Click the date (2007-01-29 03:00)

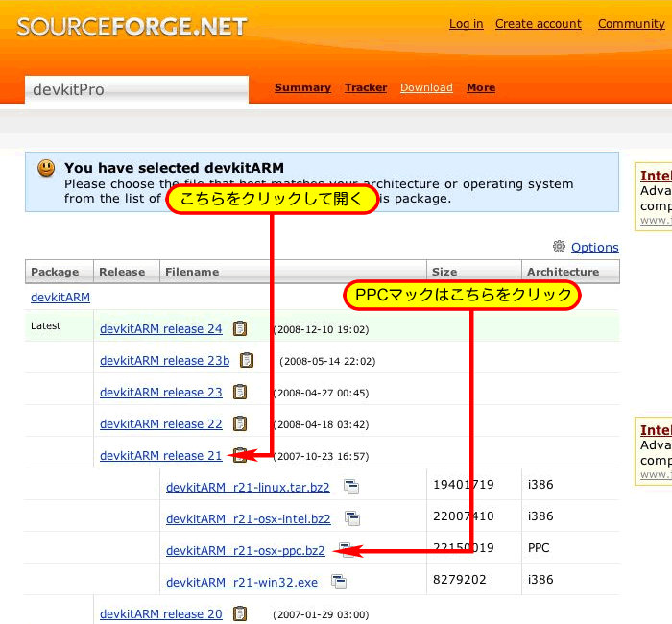(x=321, y=614)
